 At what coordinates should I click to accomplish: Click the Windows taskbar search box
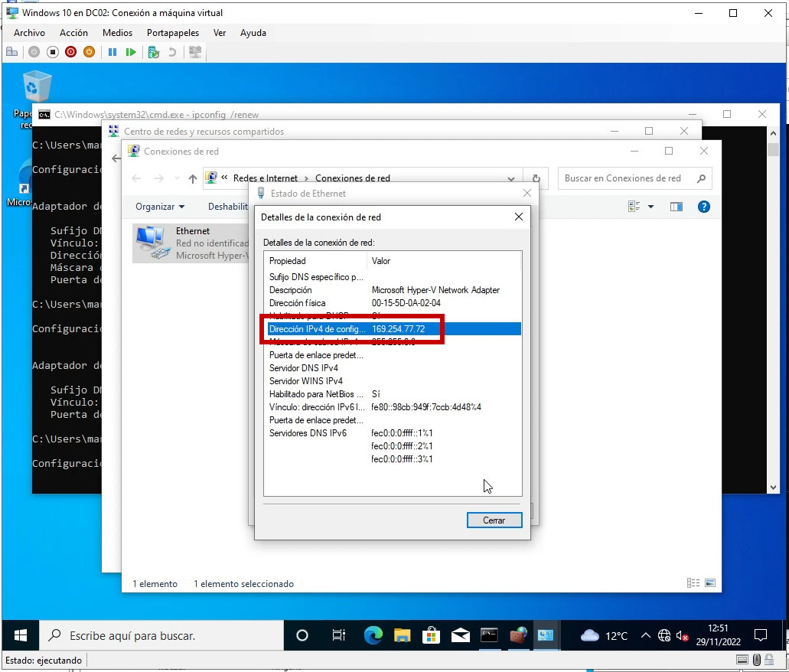click(x=161, y=635)
